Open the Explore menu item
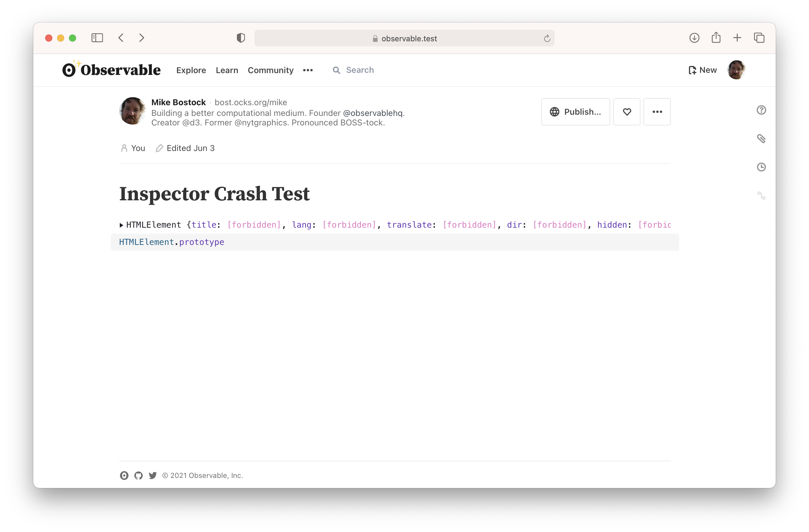This screenshot has width=809, height=532. tap(191, 70)
